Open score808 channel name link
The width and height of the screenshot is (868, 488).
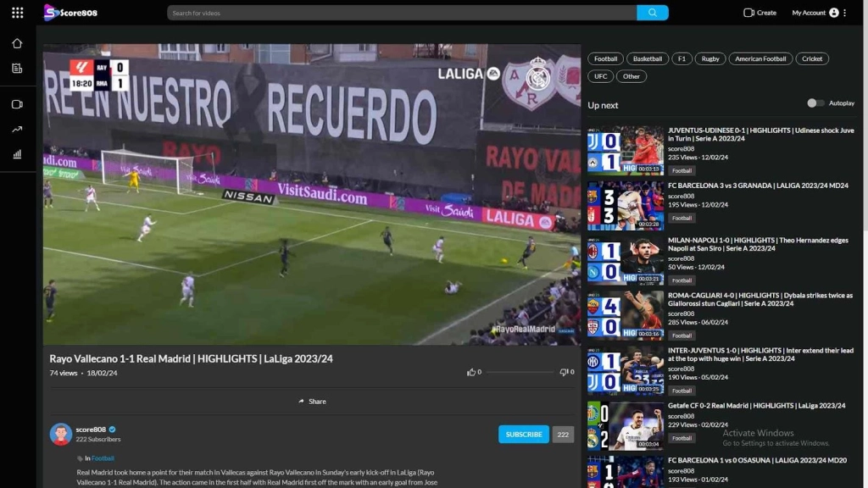click(91, 430)
